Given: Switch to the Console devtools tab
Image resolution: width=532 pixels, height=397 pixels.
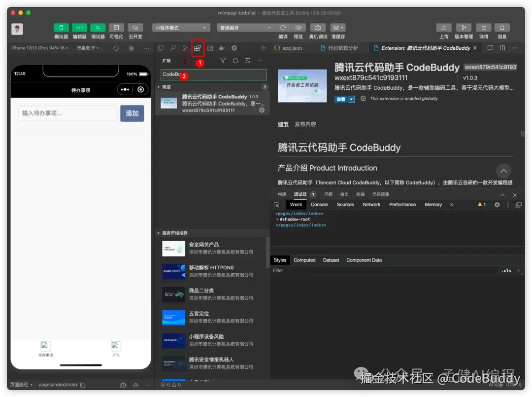Looking at the screenshot, I should point(319,205).
